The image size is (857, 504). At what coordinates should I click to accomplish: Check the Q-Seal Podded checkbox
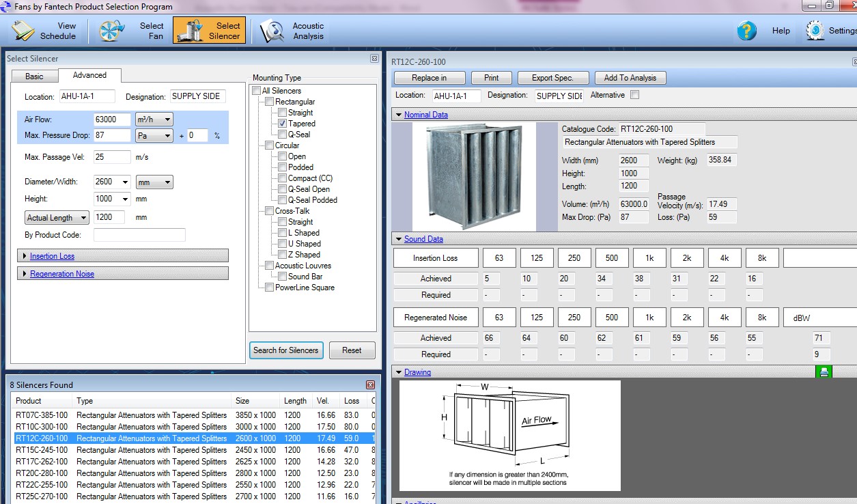(282, 200)
